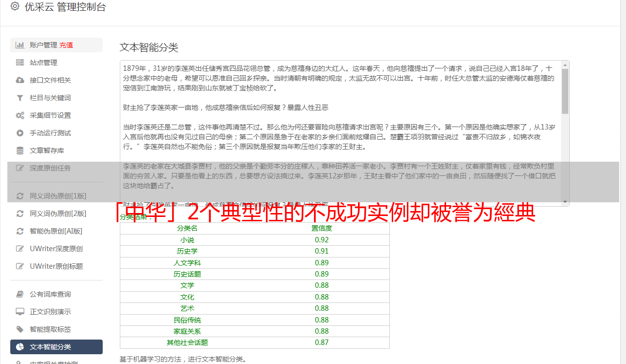Click the red 充值 link
The image size is (626, 364).
tap(66, 45)
